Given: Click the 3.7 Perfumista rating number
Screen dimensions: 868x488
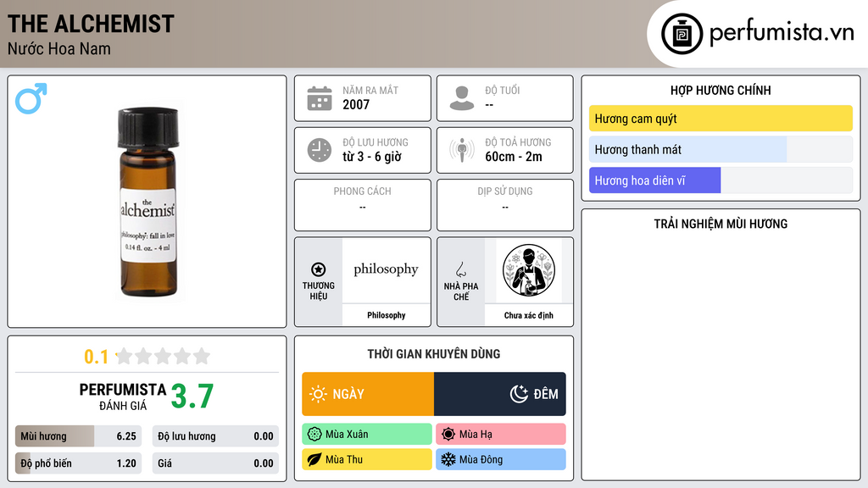Looking at the screenshot, I should (x=192, y=396).
